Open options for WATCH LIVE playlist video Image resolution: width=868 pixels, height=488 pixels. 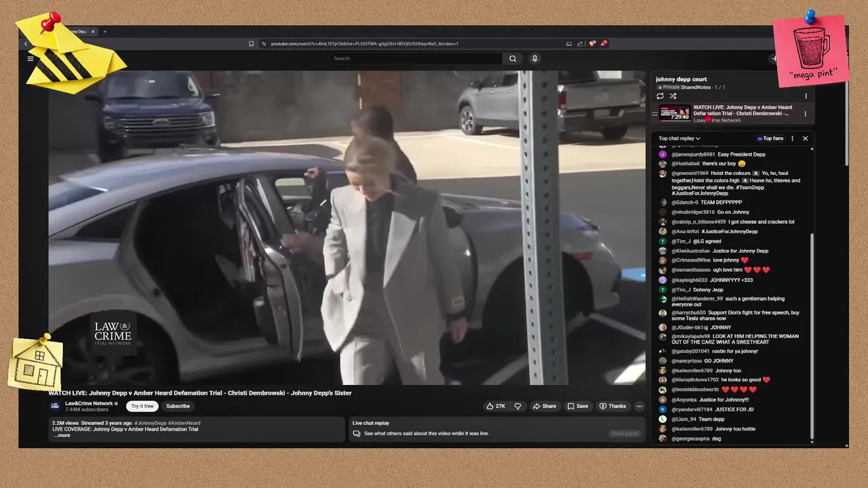point(806,114)
